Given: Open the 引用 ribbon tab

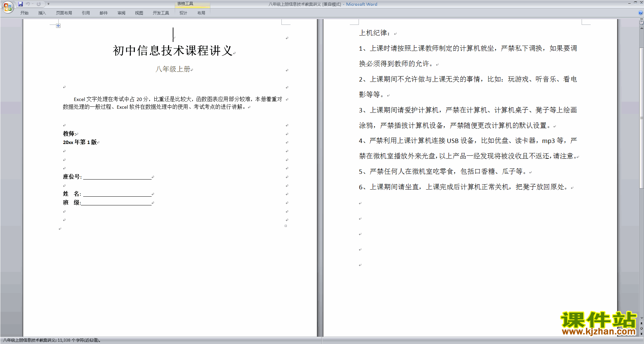Looking at the screenshot, I should click(86, 13).
